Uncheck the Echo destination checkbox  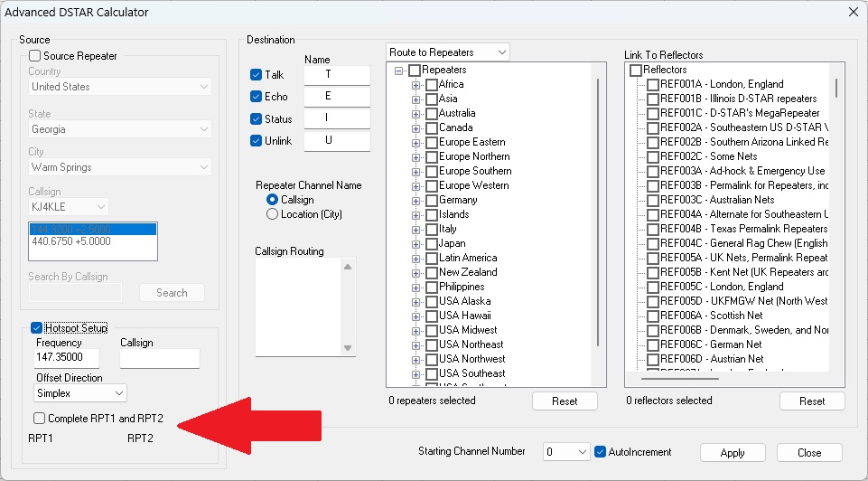click(256, 97)
